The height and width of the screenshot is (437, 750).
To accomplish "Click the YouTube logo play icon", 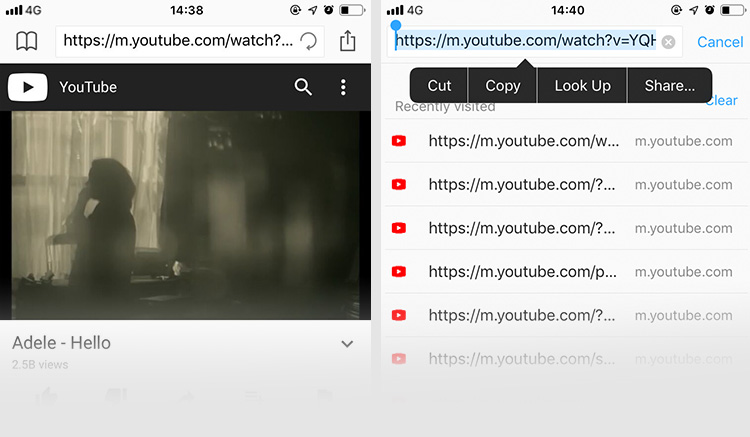I will pos(28,87).
